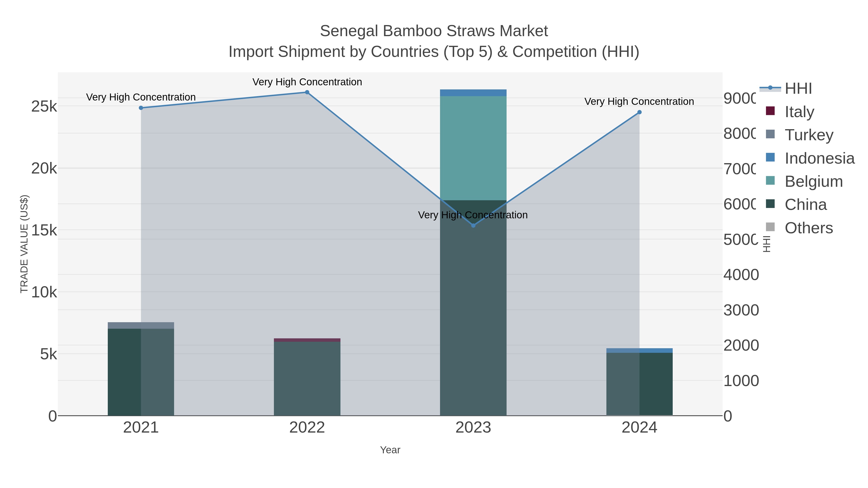This screenshot has width=868, height=488.
Task: Click the Turkey segment atop 2021 bar
Action: (141, 325)
